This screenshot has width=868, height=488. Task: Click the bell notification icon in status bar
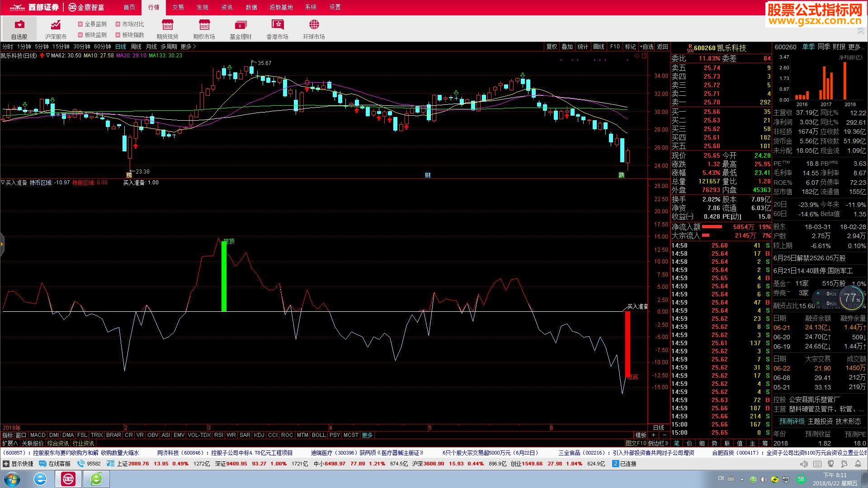coord(858,464)
